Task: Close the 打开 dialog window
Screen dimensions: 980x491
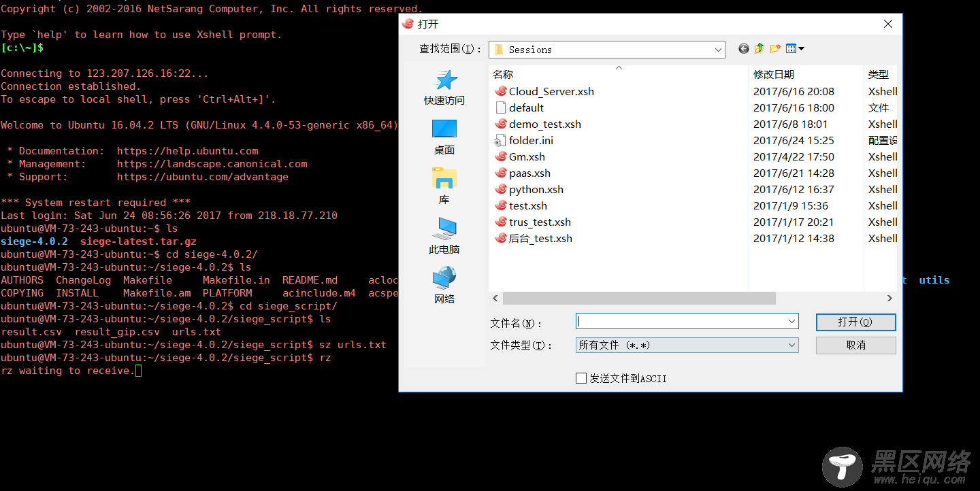Action: [x=887, y=24]
